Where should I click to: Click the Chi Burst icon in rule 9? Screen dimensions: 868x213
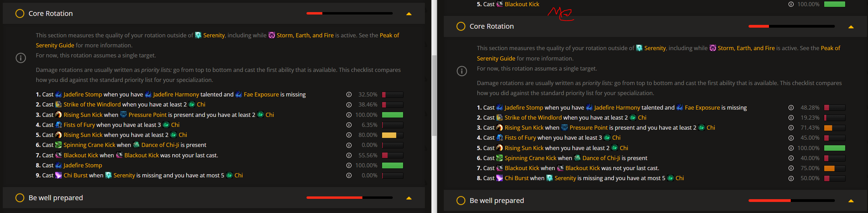pos(58,175)
